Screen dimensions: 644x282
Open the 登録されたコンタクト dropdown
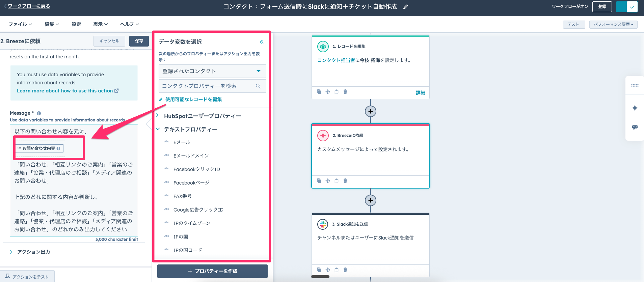212,71
